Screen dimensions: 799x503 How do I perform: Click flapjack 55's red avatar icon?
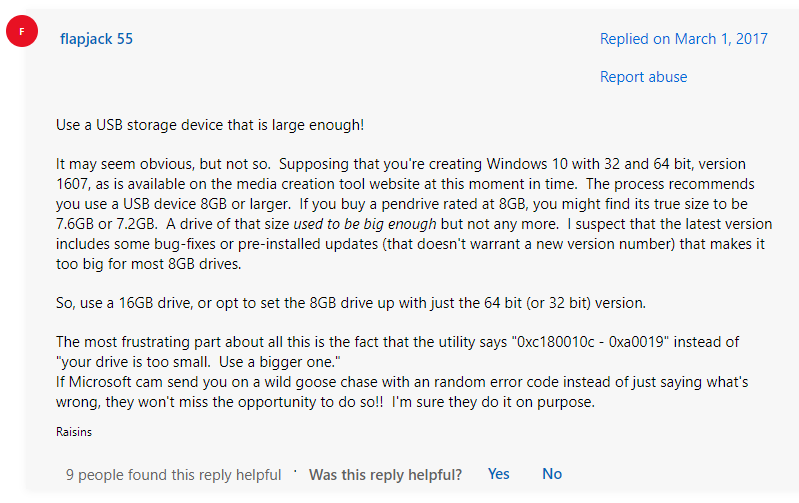tap(22, 33)
